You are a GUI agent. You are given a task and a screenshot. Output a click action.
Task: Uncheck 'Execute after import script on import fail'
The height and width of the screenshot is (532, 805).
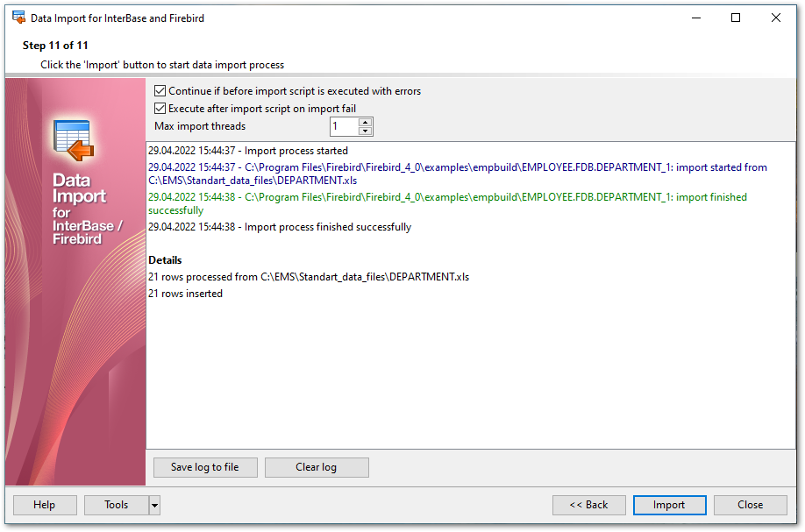point(160,109)
